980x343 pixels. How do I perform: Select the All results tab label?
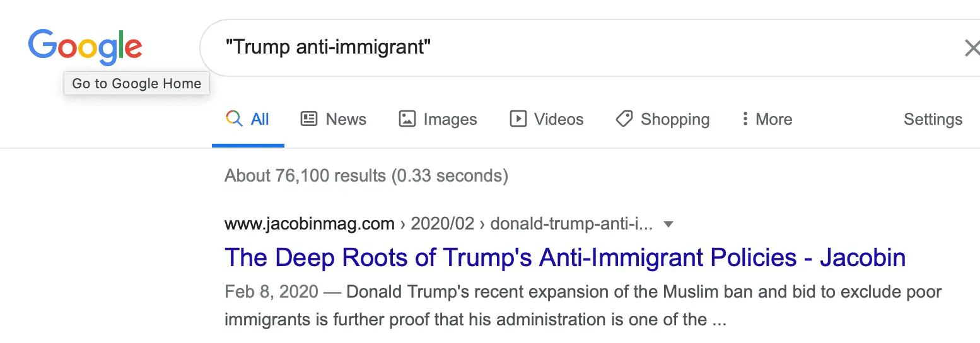(260, 119)
